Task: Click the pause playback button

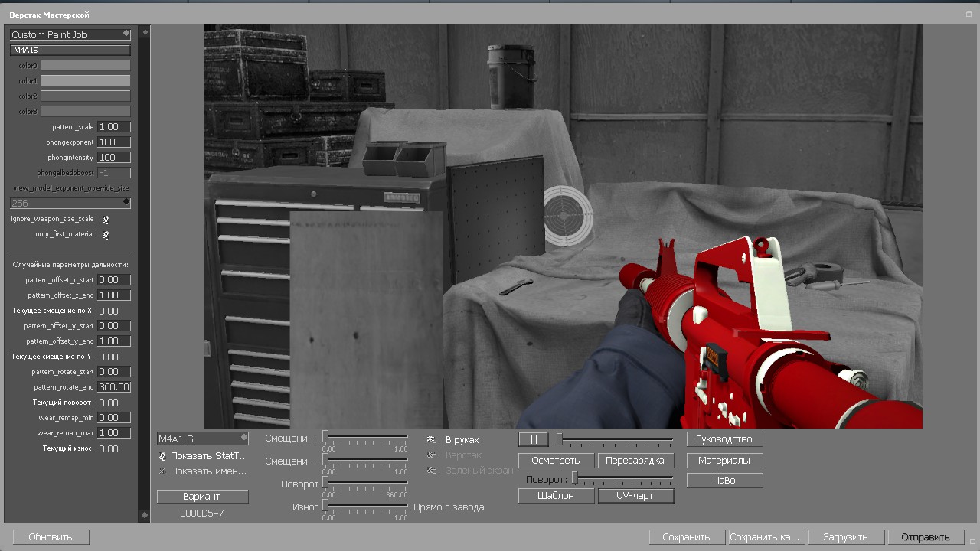Action: coord(534,439)
